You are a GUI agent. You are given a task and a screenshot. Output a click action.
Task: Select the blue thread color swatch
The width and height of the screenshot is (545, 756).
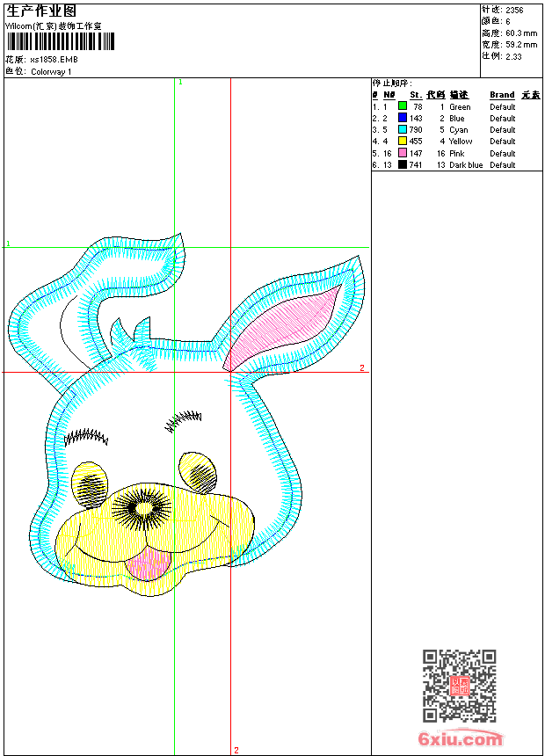(x=402, y=118)
